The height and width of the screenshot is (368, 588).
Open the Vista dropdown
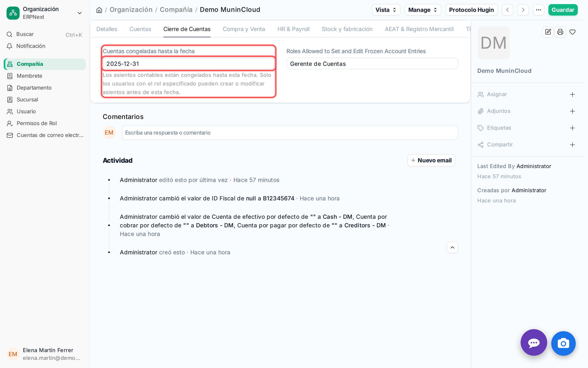pyautogui.click(x=386, y=10)
